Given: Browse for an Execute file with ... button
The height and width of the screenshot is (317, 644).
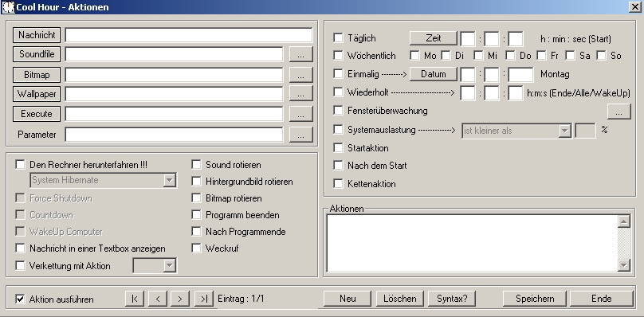Looking at the screenshot, I should click(301, 114).
